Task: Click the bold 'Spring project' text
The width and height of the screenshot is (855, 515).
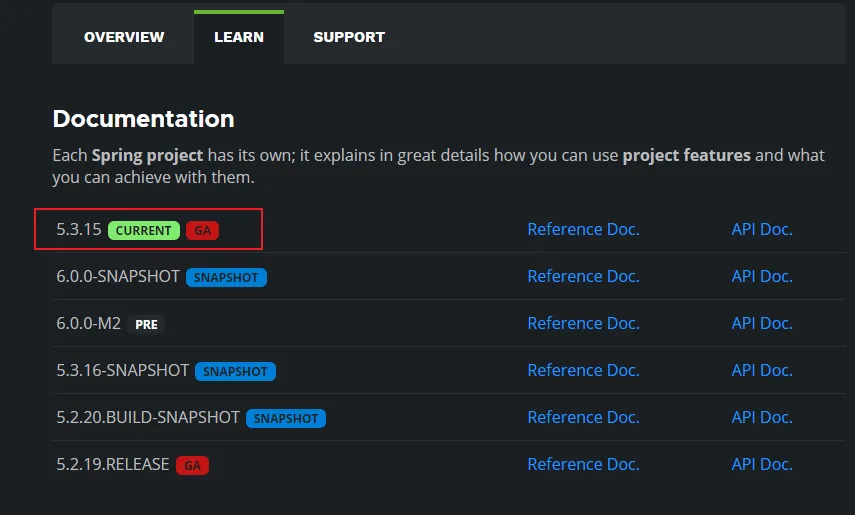Action: [147, 155]
